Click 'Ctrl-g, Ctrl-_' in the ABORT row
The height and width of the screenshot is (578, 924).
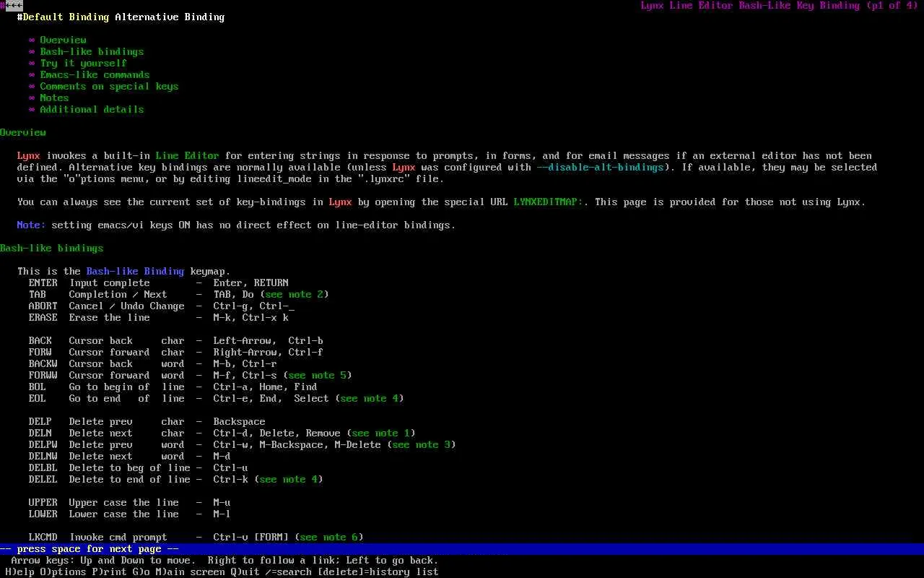point(254,306)
